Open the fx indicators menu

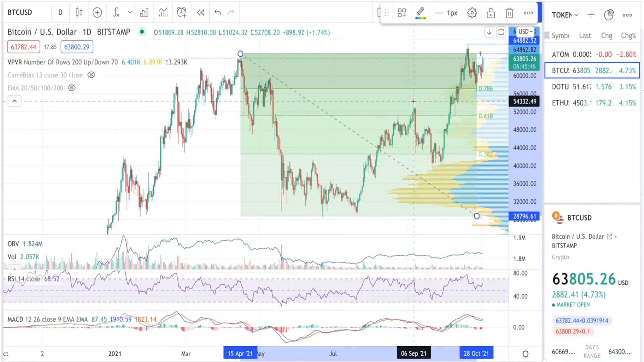(x=116, y=12)
